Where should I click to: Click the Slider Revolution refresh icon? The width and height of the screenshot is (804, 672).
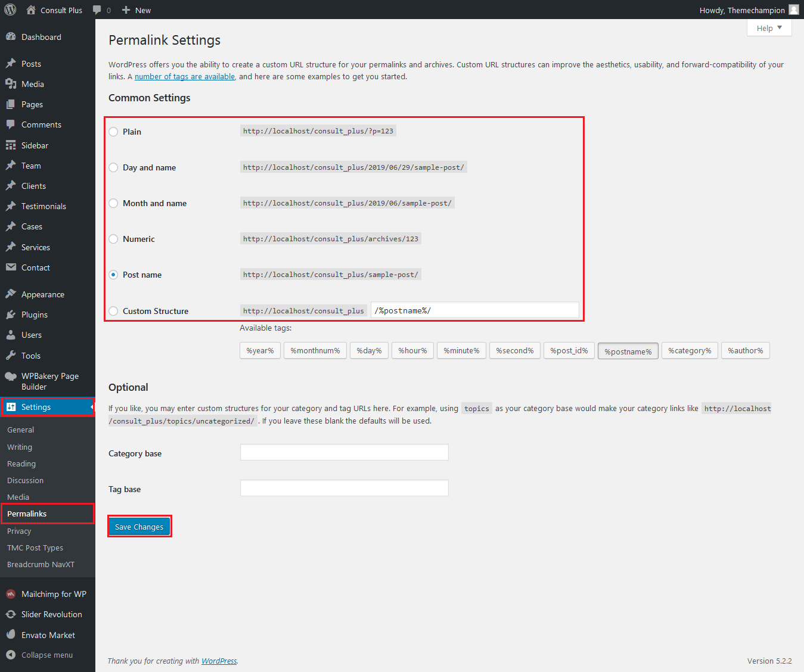(11, 614)
